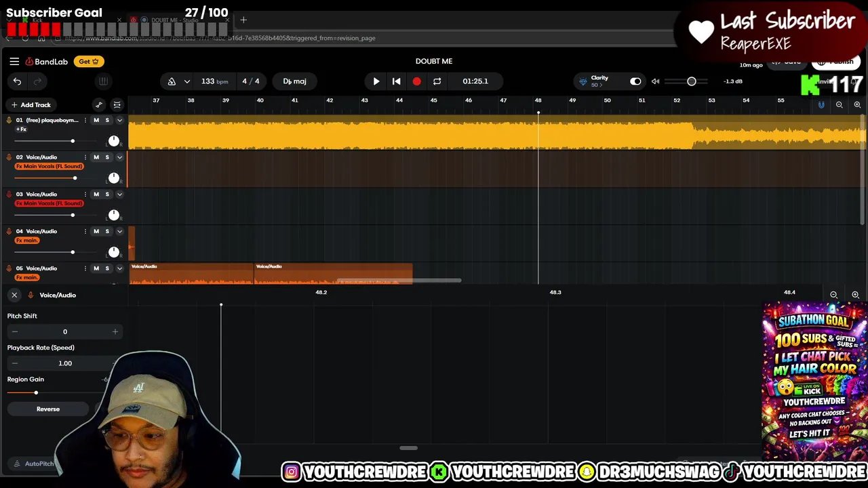868x488 pixels.
Task: Solo track 04 Voice/Audio
Action: [107, 231]
